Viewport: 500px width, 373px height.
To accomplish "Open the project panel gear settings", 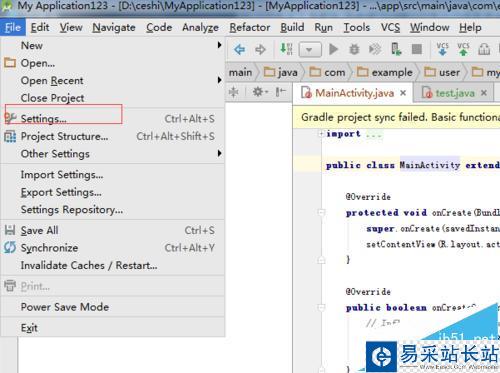I will [260, 92].
